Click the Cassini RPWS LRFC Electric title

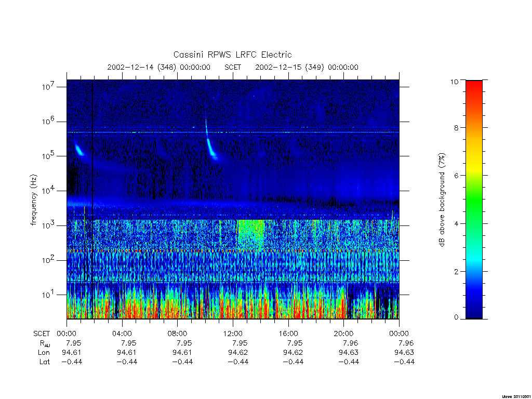(232, 55)
